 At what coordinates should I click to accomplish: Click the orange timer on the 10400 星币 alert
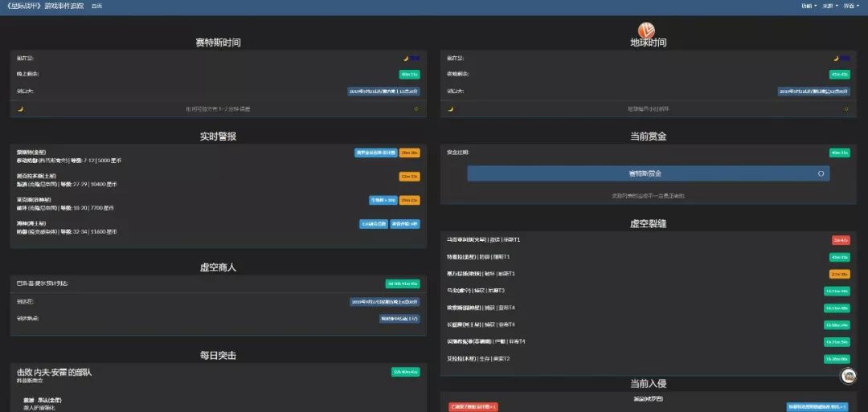pos(410,177)
